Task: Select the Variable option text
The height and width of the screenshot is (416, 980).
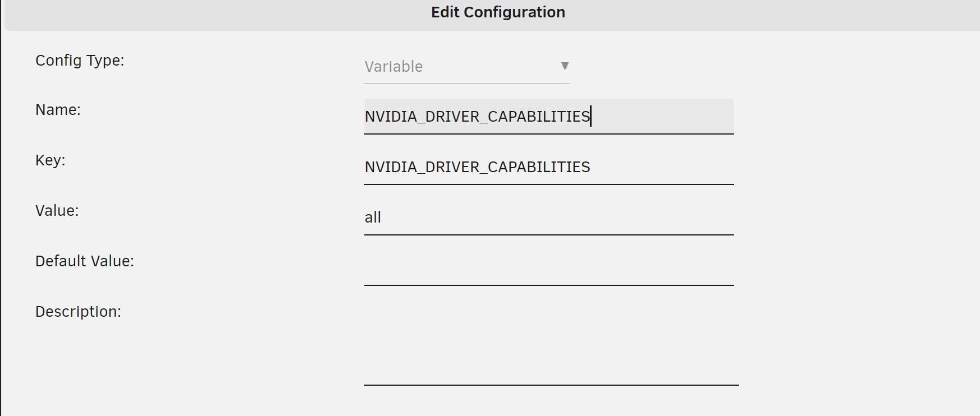Action: click(393, 67)
